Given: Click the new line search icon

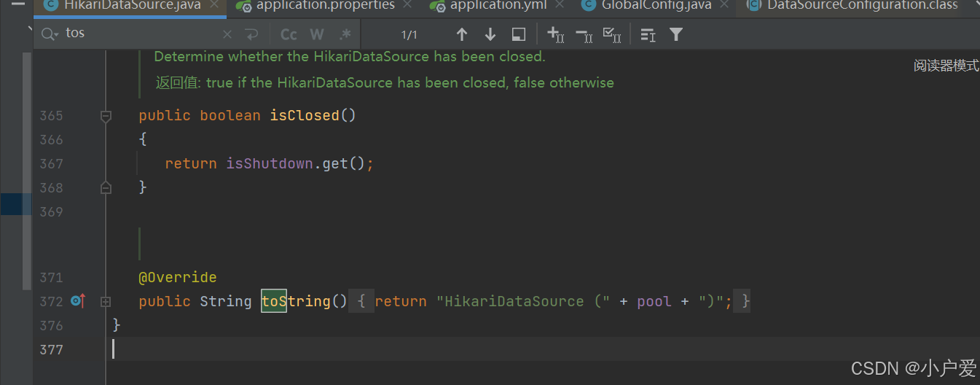Looking at the screenshot, I should pos(252,34).
